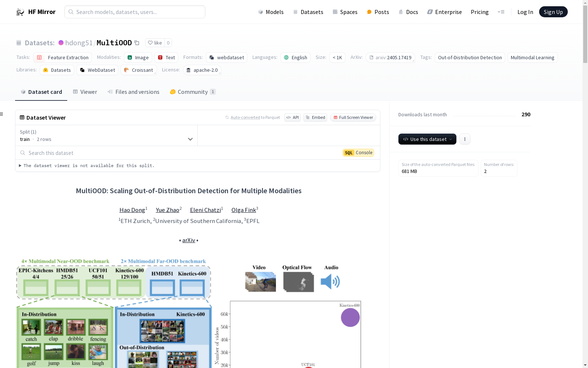
Task: Click the Video thumbnail in the figure
Action: click(261, 282)
